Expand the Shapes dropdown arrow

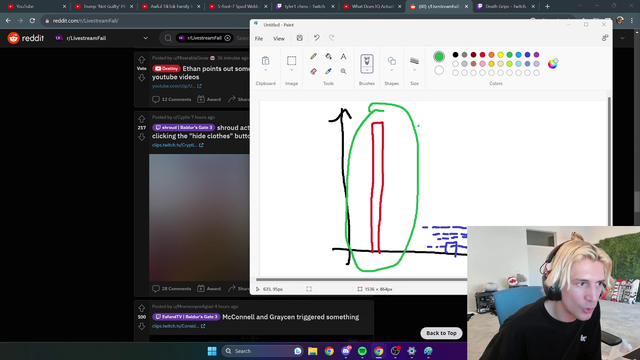pyautogui.click(x=391, y=70)
